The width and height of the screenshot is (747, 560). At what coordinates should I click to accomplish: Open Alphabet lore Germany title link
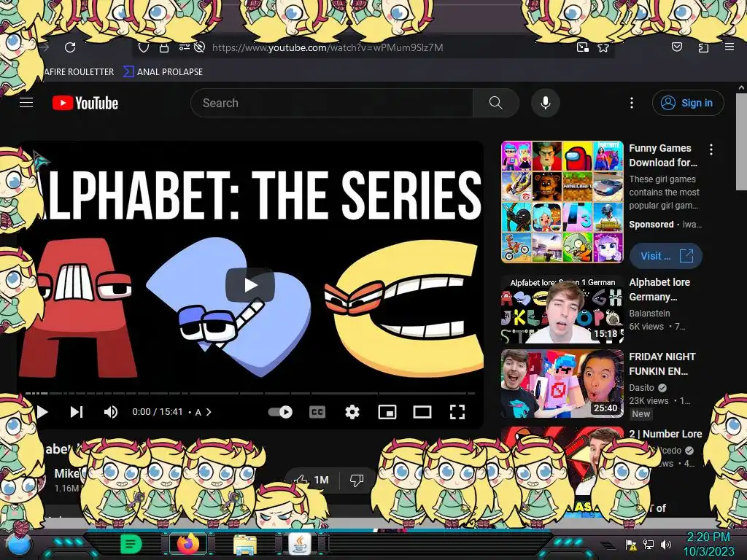[659, 289]
